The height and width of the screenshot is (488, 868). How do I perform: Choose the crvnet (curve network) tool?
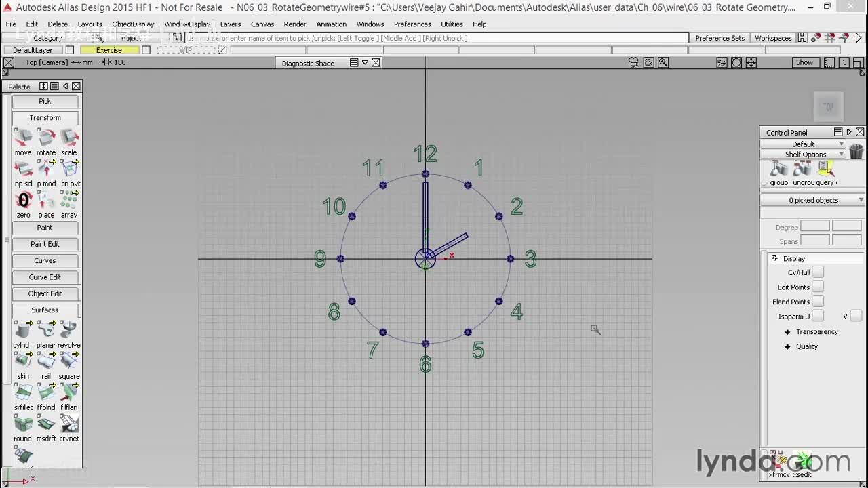pyautogui.click(x=69, y=424)
